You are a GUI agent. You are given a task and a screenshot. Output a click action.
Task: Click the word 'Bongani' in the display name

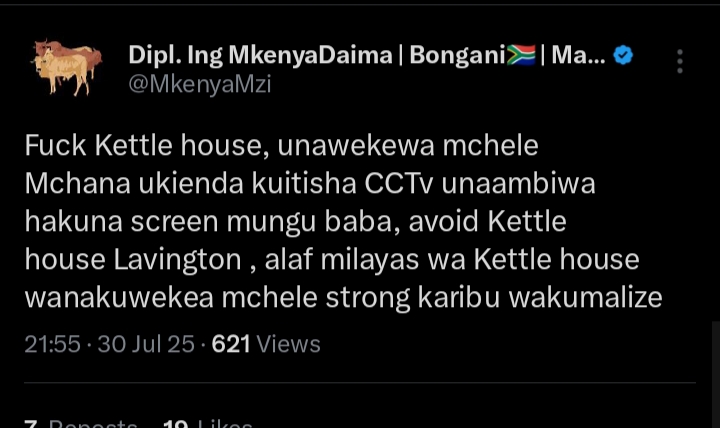(454, 56)
